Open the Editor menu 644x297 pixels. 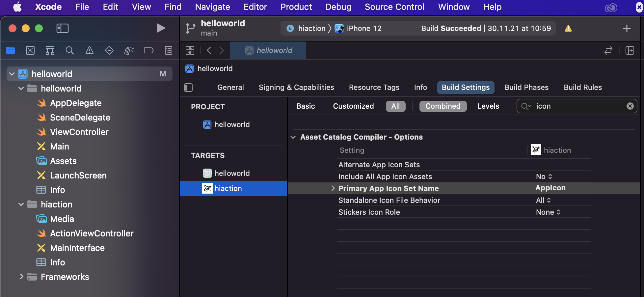(255, 7)
